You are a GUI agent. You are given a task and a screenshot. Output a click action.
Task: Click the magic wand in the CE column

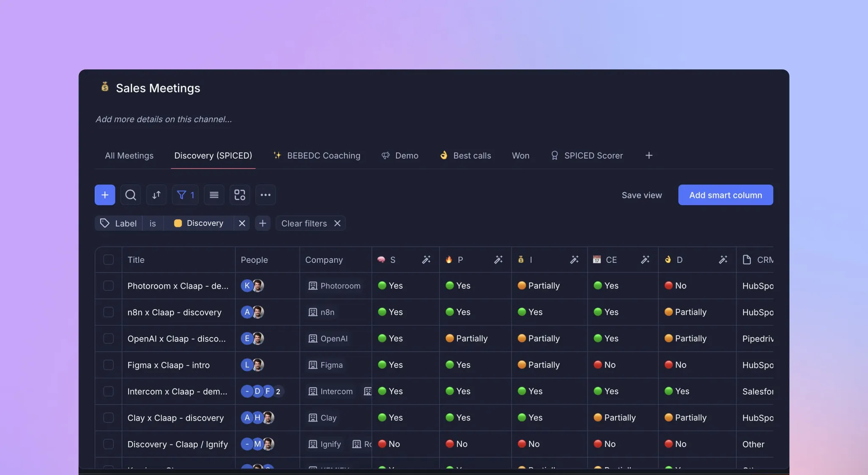[x=645, y=260]
